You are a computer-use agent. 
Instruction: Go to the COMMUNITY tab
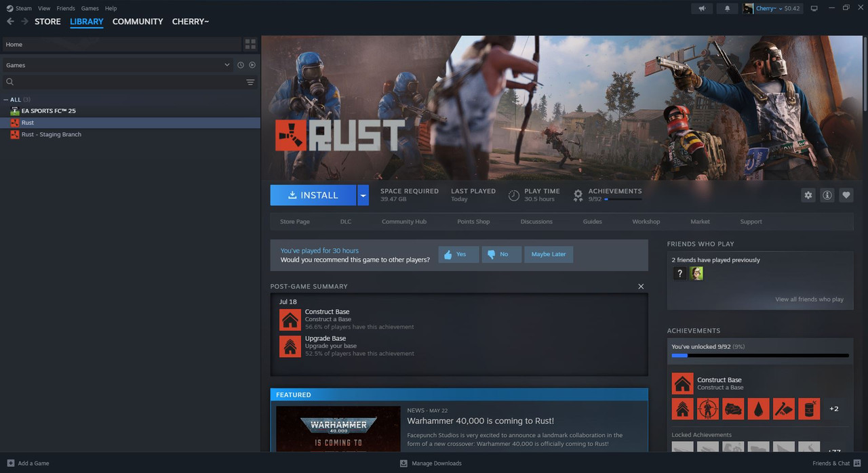138,22
